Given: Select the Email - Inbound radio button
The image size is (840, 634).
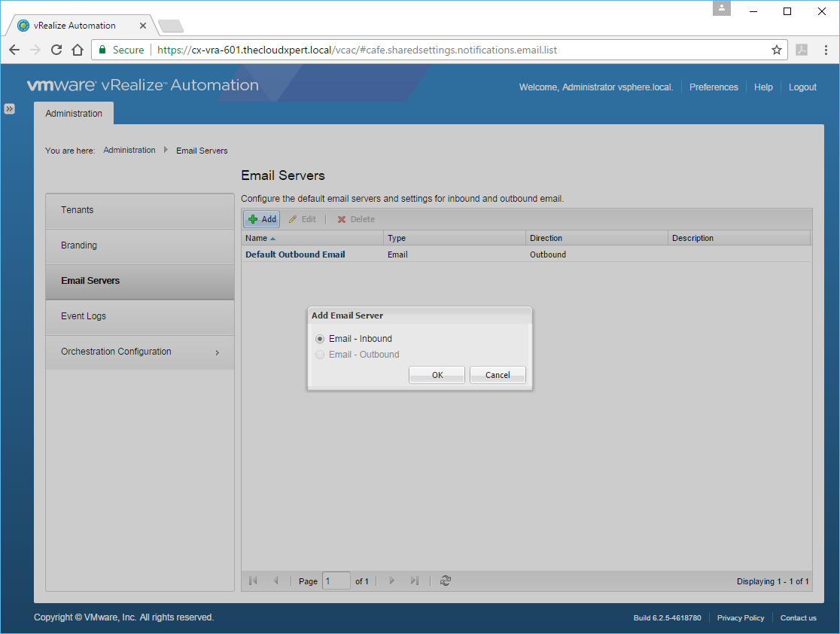Looking at the screenshot, I should 320,339.
